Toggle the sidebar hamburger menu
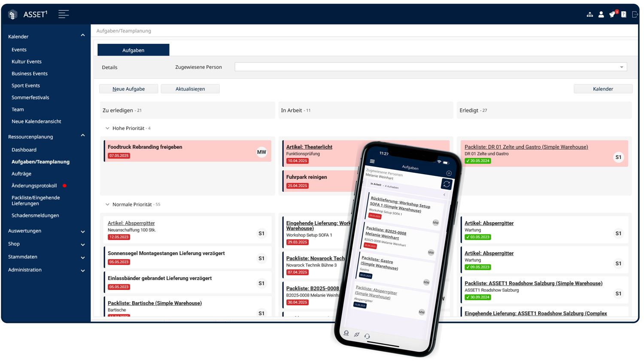The image size is (644, 362). 64,14
